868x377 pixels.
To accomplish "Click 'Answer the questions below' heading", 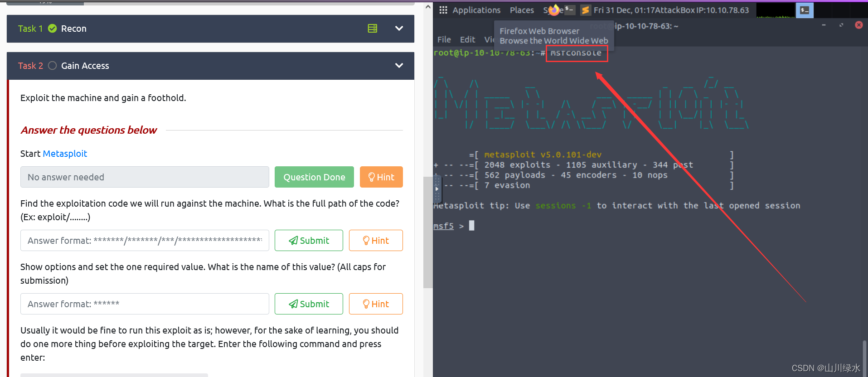I will (x=89, y=130).
